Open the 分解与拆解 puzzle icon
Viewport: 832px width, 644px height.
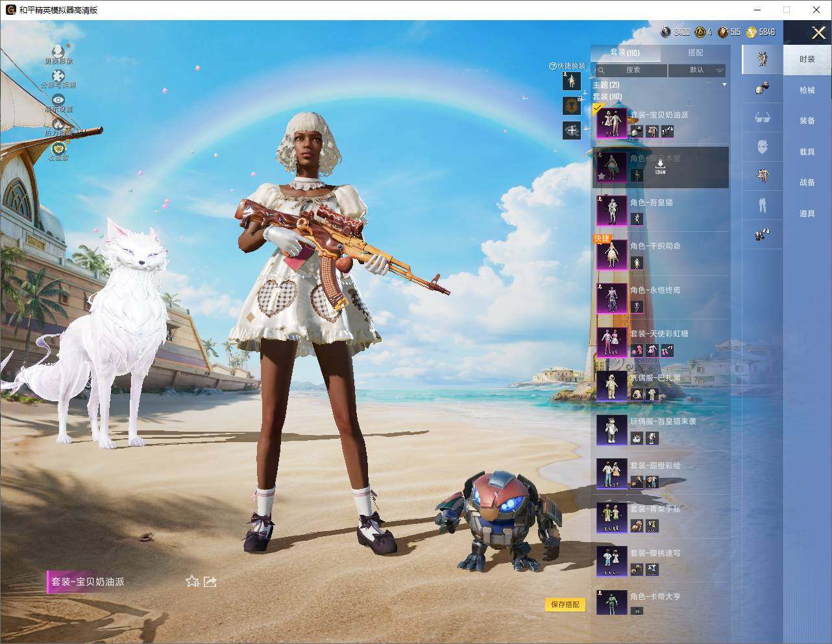coord(58,76)
